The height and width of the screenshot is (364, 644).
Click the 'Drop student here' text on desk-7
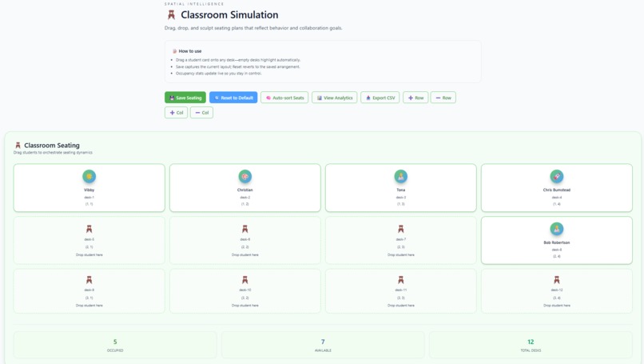point(401,255)
